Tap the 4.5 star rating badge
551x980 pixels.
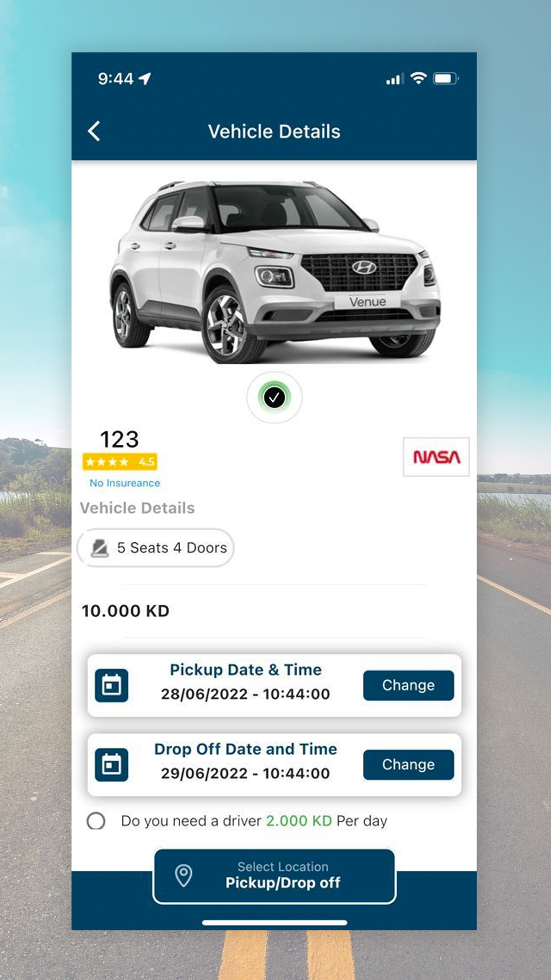(120, 462)
